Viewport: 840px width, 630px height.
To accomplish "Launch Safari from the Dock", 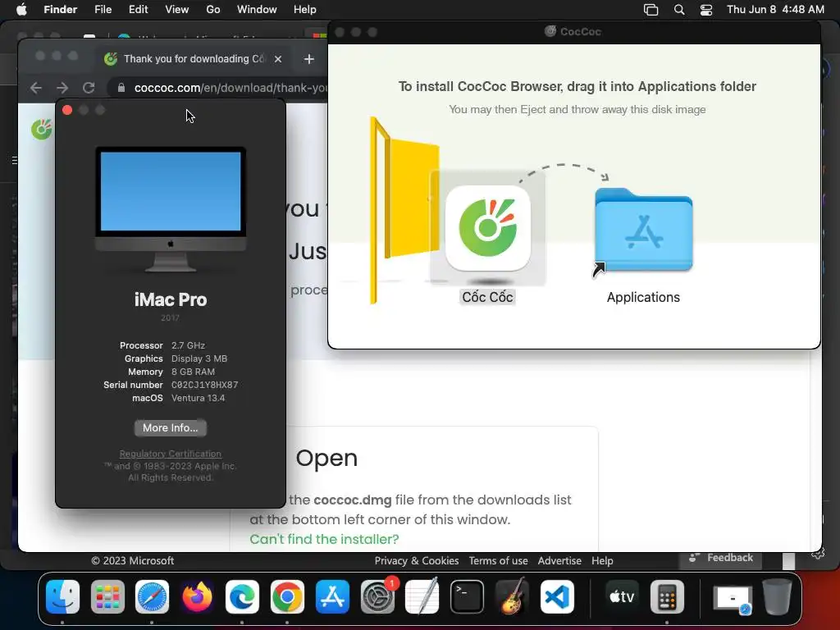I will pyautogui.click(x=152, y=596).
